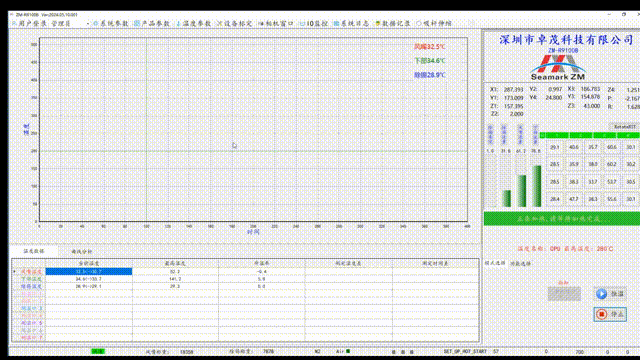Image resolution: width=640 pixels, height=360 pixels.
Task: Click the 141.2 max temperature cell
Action: click(175, 279)
